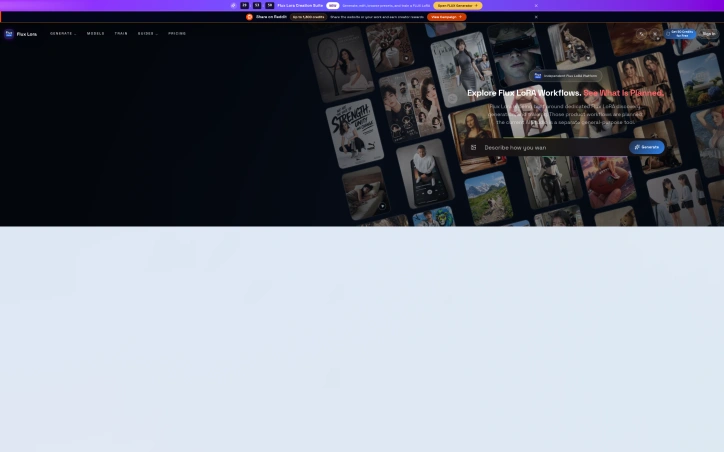Click the Generate button in prompt bar

pyautogui.click(x=646, y=147)
